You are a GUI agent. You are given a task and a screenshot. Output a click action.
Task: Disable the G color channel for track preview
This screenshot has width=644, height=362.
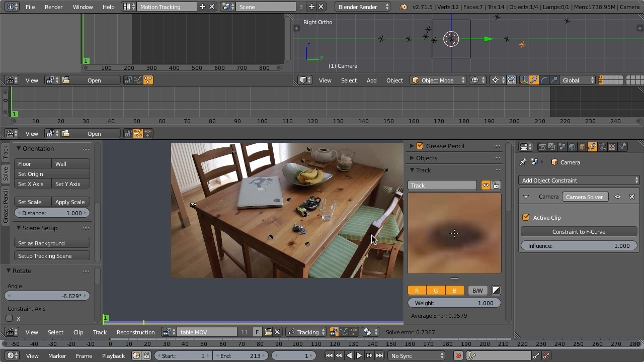[436, 290]
